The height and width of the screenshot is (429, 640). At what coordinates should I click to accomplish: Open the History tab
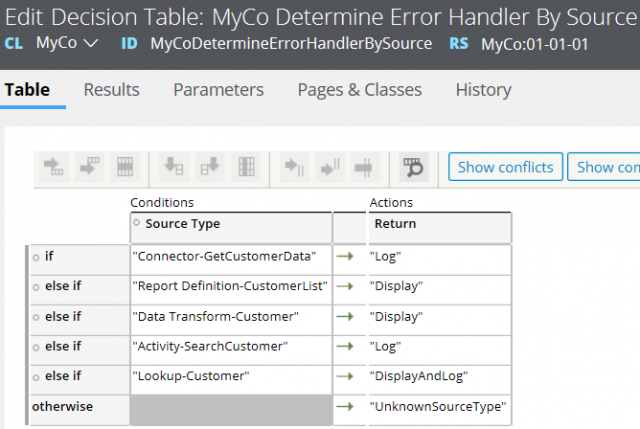point(483,90)
